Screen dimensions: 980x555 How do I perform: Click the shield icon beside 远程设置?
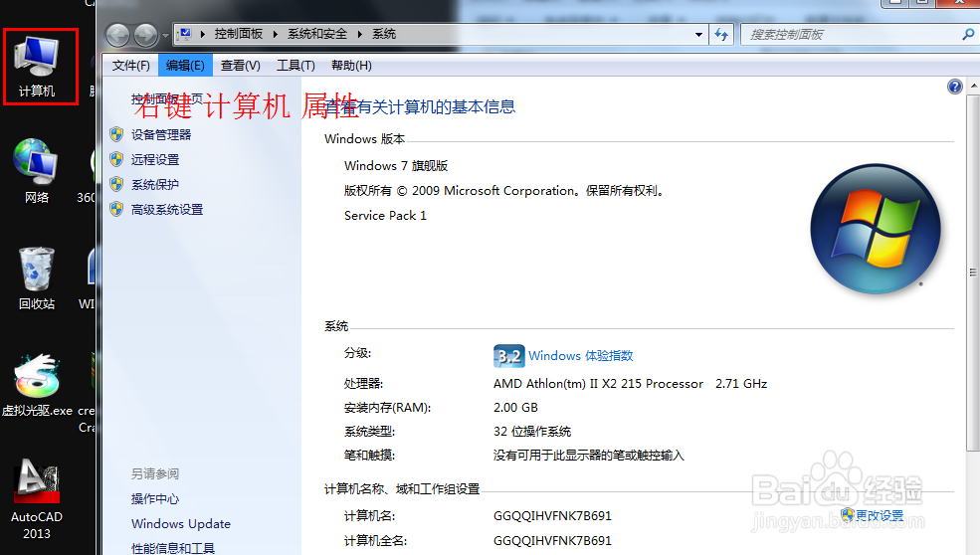pyautogui.click(x=116, y=159)
